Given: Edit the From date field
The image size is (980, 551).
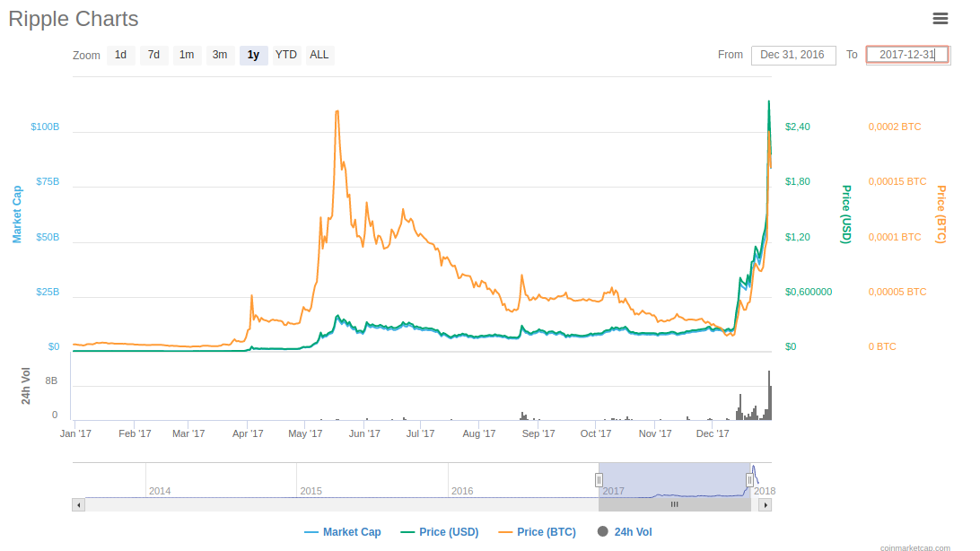Looking at the screenshot, I should [793, 55].
